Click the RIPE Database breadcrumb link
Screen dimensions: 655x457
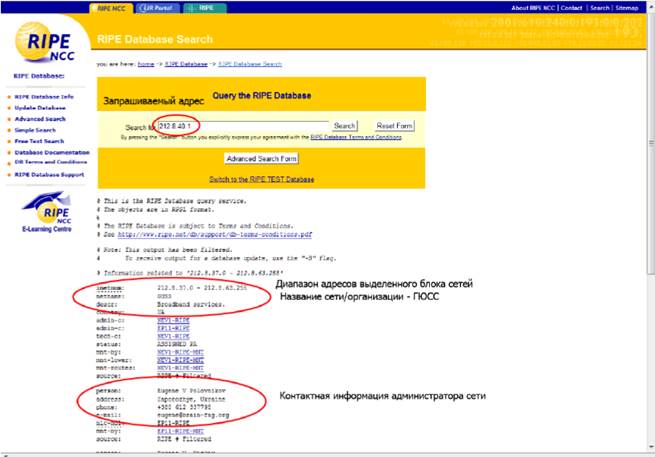tap(186, 64)
